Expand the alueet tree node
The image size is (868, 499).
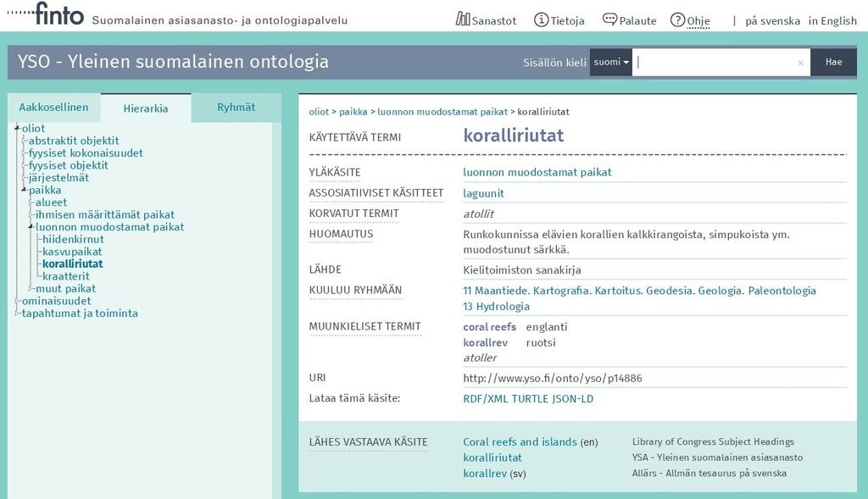tap(31, 202)
